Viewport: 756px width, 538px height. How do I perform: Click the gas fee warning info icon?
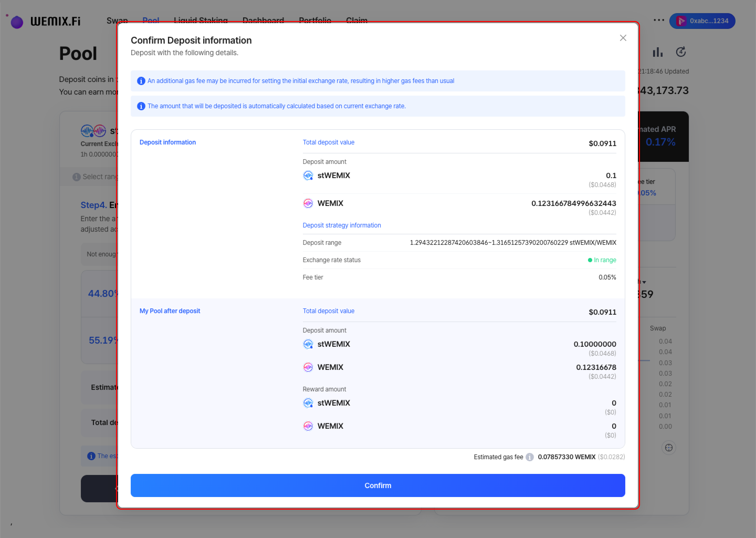[x=141, y=81]
